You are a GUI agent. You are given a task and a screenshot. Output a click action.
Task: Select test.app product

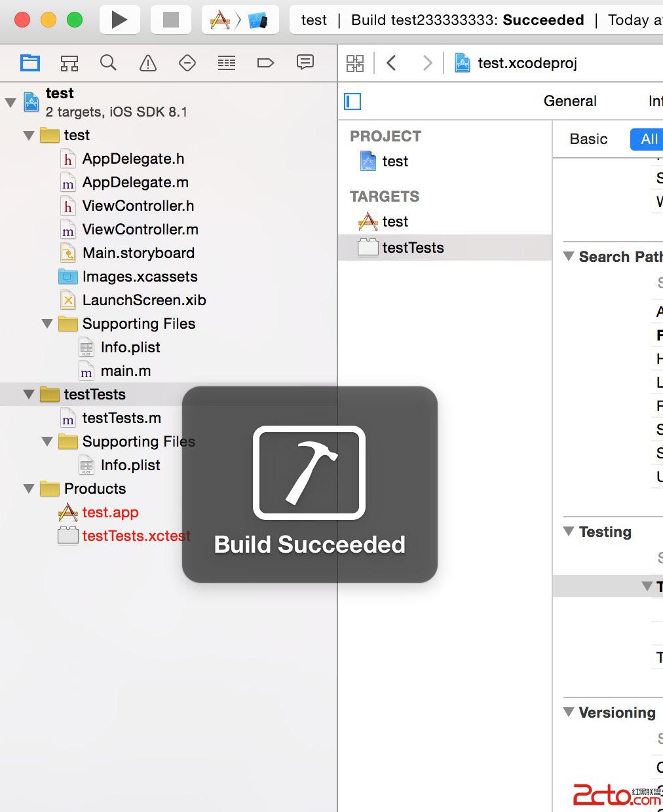click(110, 512)
